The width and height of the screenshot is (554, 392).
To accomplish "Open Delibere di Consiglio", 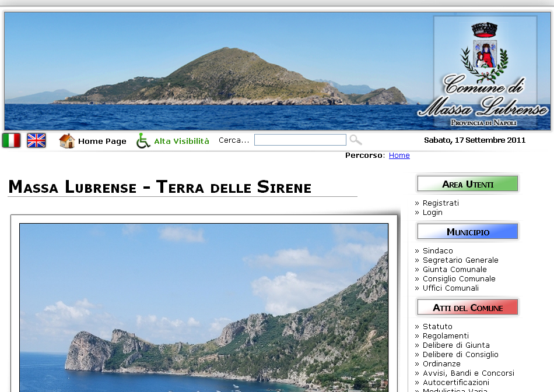I will point(460,355).
